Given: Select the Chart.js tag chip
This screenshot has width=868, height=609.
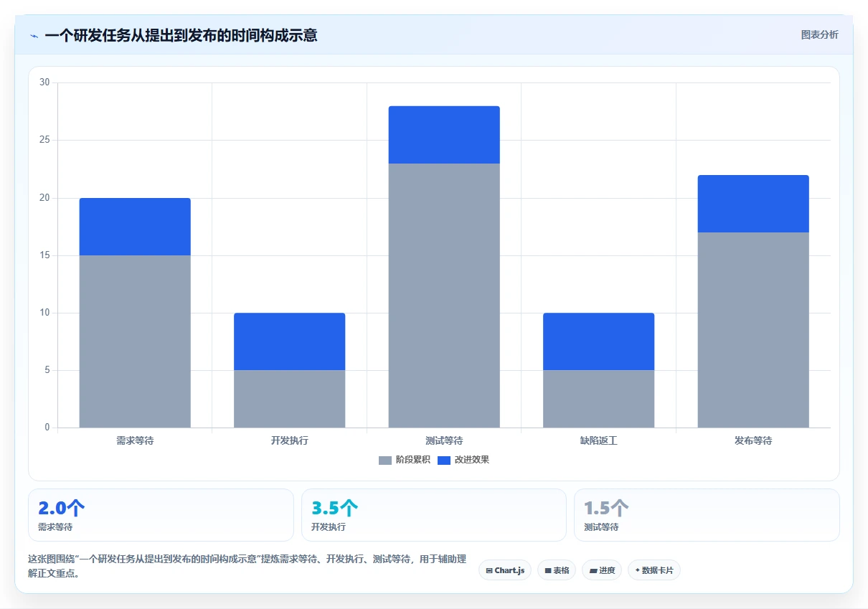Looking at the screenshot, I should [505, 570].
